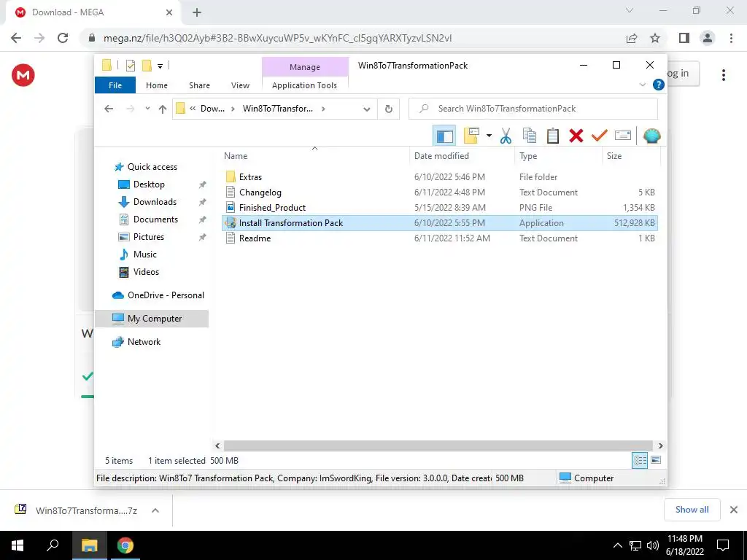
Task: Switch to the Share ribbon tab
Action: point(199,85)
